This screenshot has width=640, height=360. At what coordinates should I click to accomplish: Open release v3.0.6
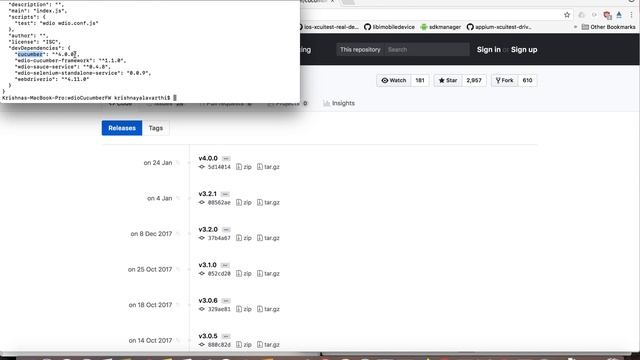pos(208,300)
